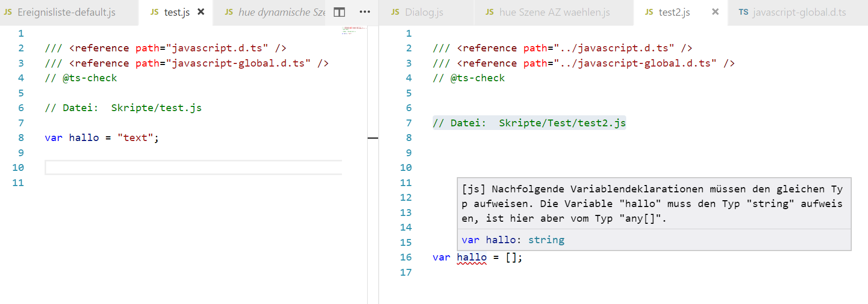This screenshot has width=868, height=304.
Task: Click the '[]' array literal on line 16
Action: (512, 257)
